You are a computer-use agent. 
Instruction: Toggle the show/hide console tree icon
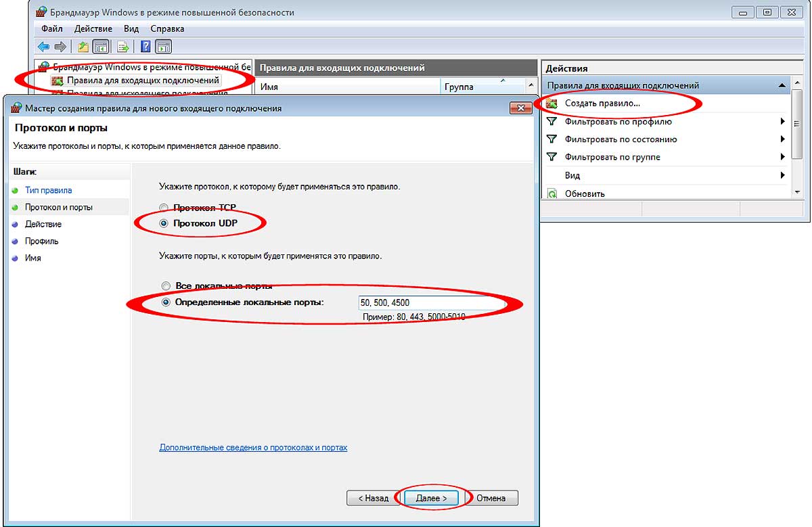100,47
